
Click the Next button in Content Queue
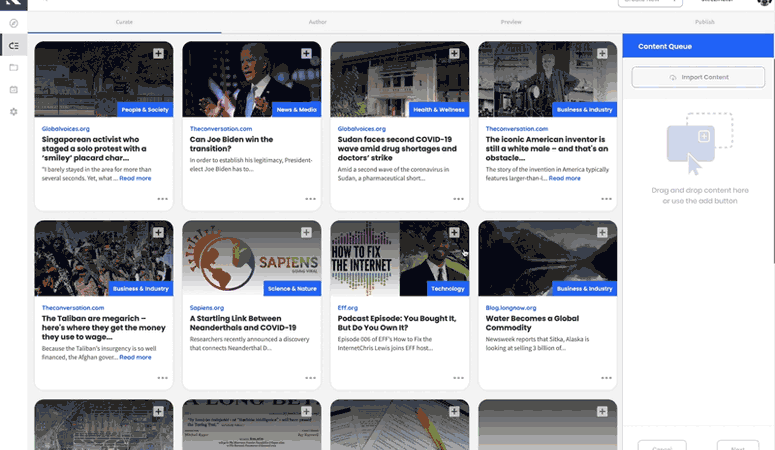[x=738, y=447]
